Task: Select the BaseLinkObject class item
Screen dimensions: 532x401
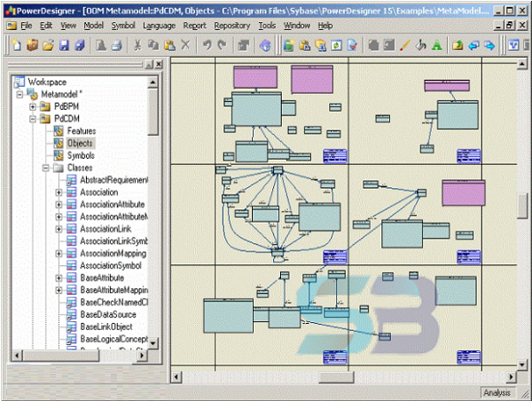Action: [x=106, y=326]
